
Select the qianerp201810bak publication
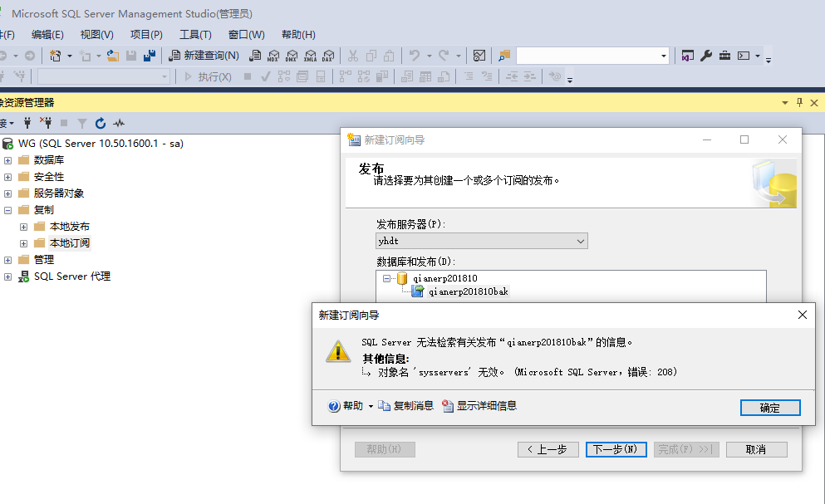tap(469, 291)
